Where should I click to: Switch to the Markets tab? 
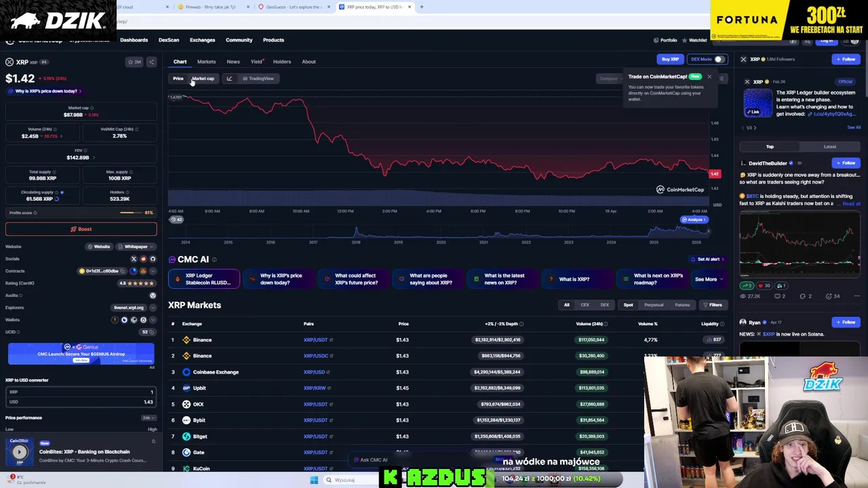click(206, 62)
